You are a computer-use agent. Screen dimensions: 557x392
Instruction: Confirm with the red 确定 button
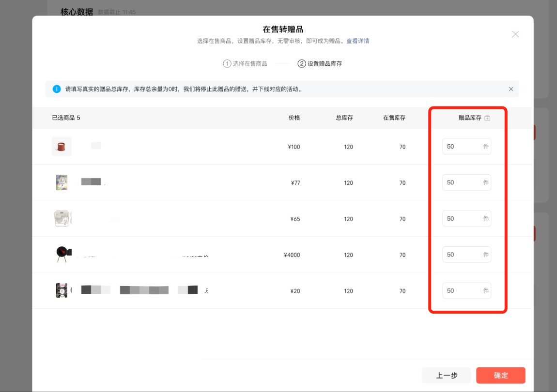click(x=500, y=376)
